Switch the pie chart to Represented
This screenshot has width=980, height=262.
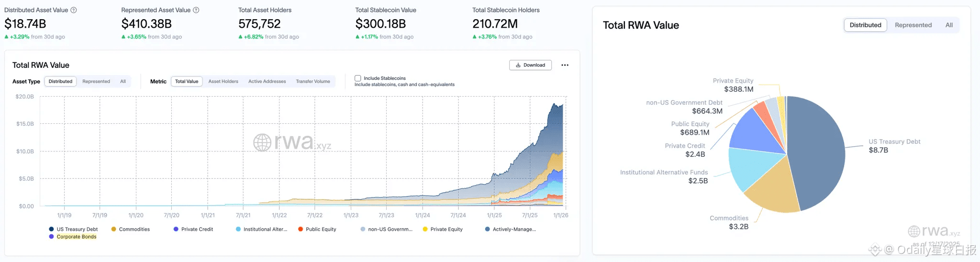click(913, 25)
